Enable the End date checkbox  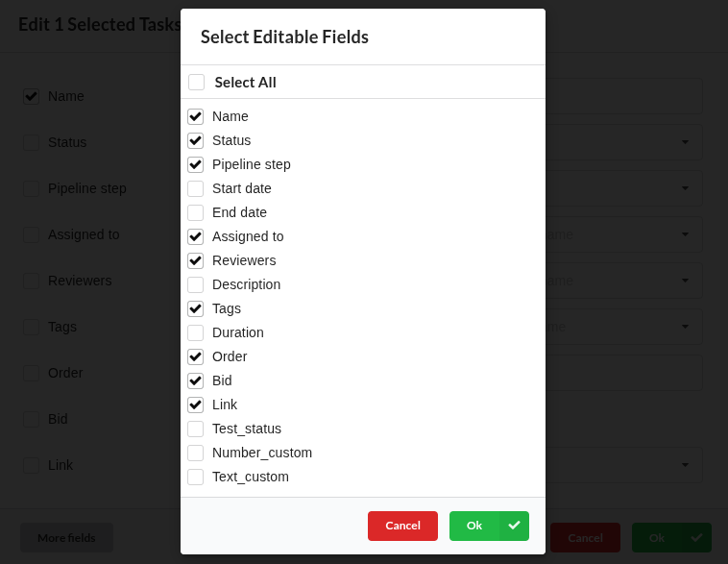click(196, 212)
